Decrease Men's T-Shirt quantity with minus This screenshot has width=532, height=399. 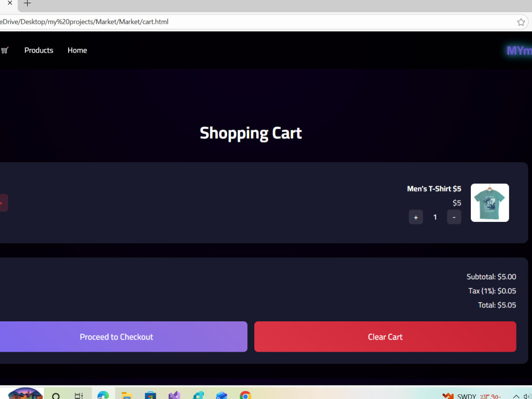coord(454,217)
